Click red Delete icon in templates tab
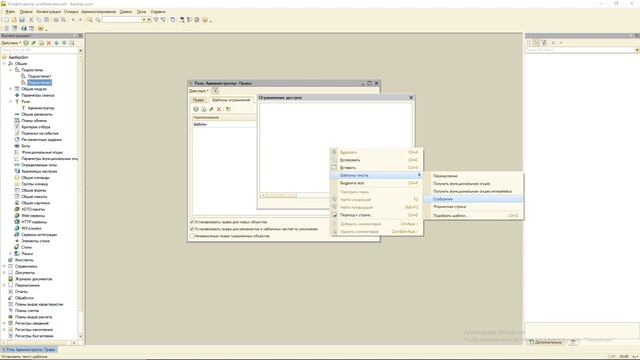This screenshot has width=640, height=360. pos(219,109)
